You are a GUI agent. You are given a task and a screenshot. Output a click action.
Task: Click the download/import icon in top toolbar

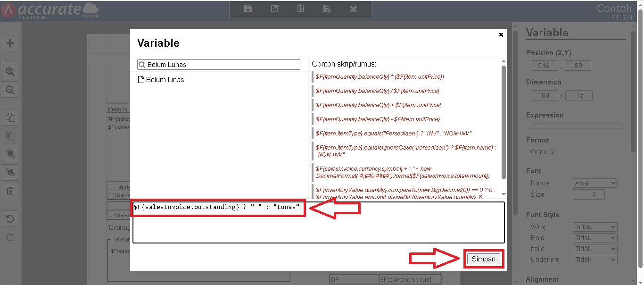coord(300,9)
